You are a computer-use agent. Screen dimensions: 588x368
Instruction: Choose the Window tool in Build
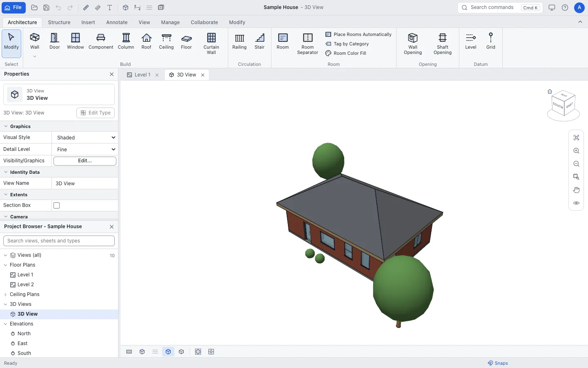[x=76, y=41]
